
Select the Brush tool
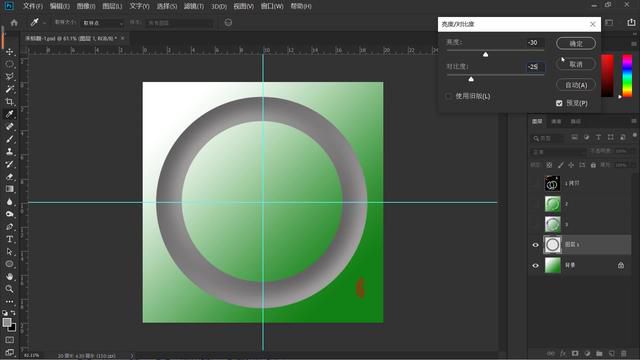(9, 139)
